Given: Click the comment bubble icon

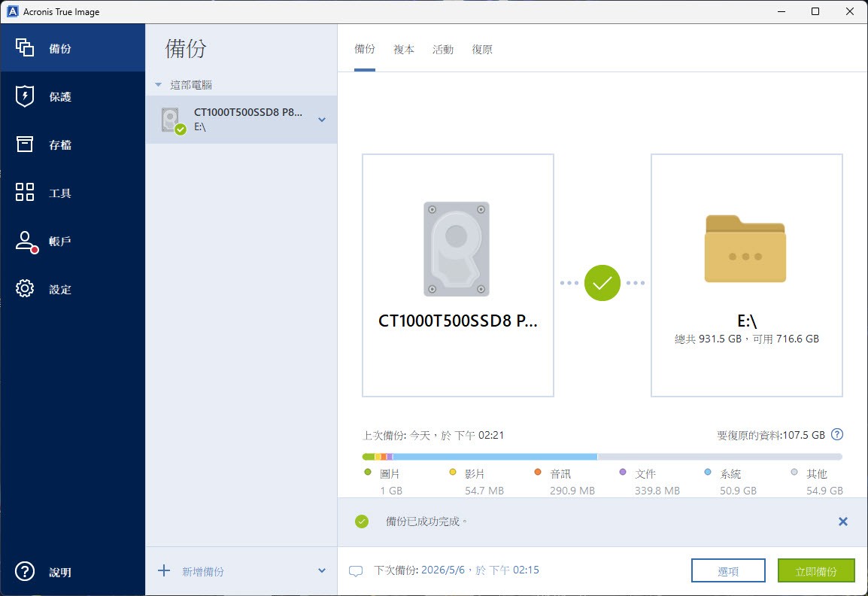Looking at the screenshot, I should point(356,571).
